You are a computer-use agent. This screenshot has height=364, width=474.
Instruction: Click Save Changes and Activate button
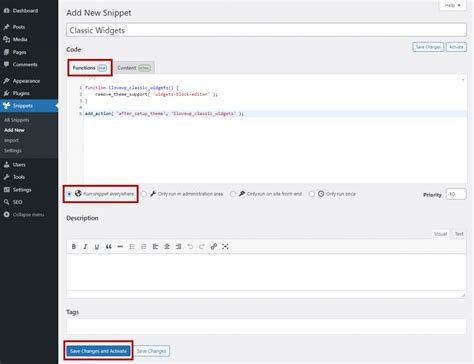pyautogui.click(x=98, y=351)
